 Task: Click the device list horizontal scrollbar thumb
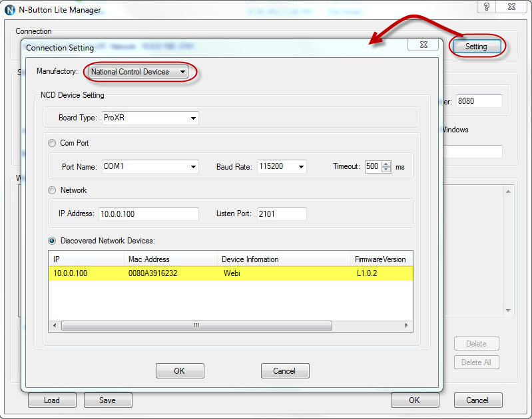pos(196,325)
